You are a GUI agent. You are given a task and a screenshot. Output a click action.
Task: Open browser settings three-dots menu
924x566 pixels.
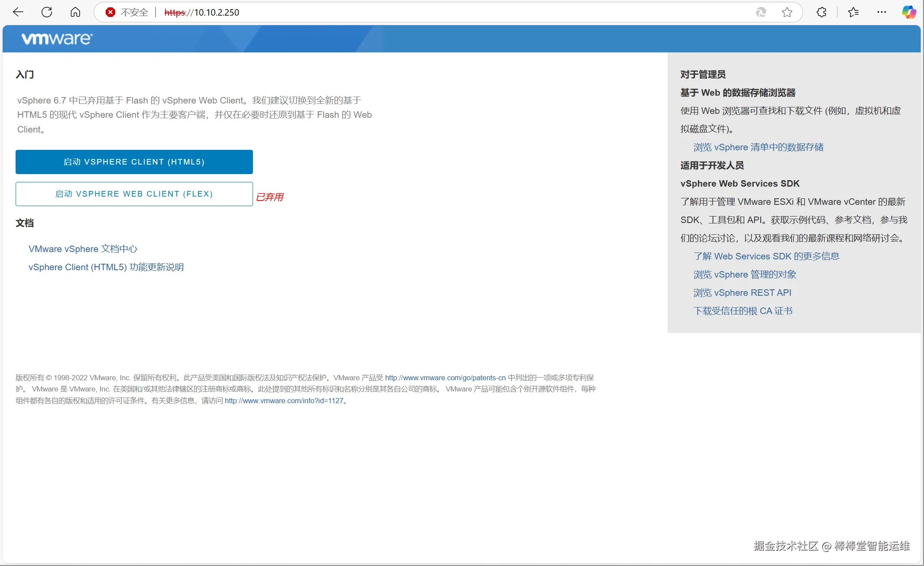[x=882, y=12]
